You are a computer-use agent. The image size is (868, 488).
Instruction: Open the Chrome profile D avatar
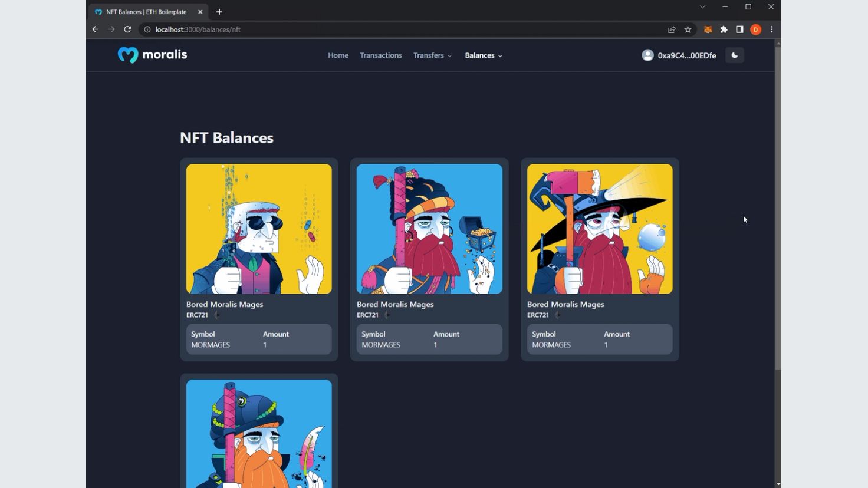pos(755,29)
